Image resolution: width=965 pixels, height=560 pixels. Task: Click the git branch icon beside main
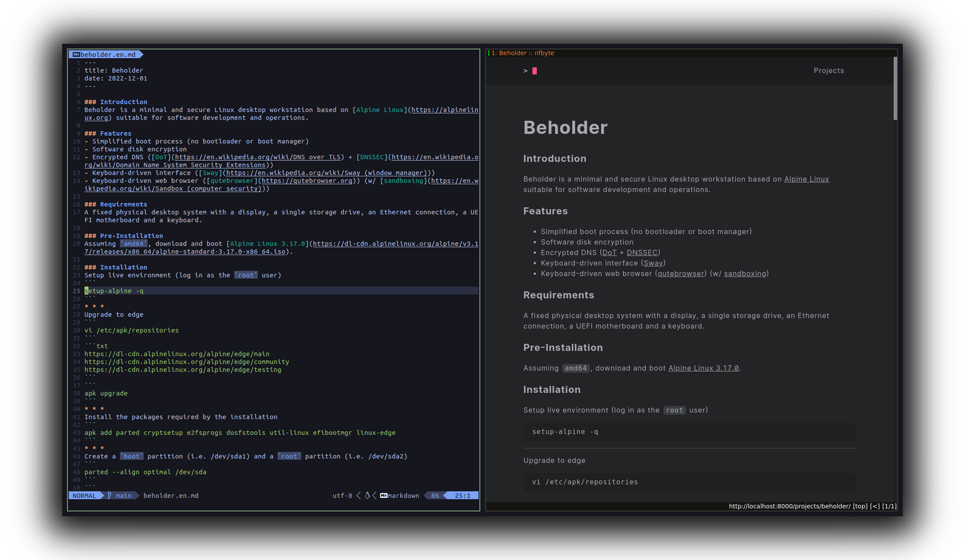(x=110, y=495)
